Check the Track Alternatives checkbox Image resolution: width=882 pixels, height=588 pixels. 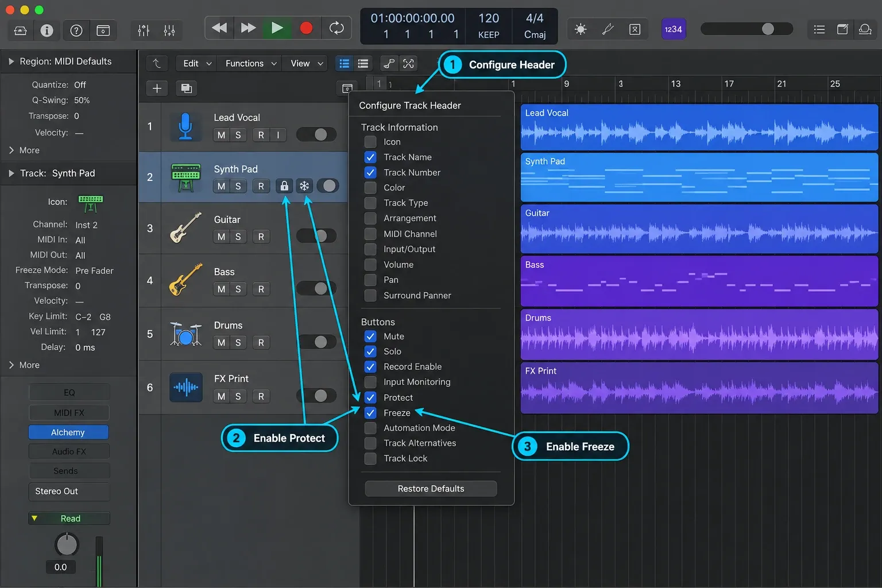[x=370, y=443]
